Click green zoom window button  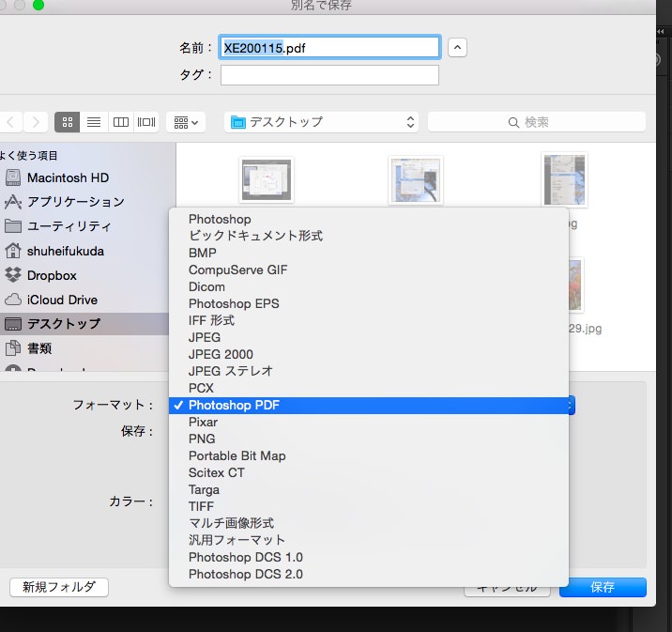[x=38, y=5]
